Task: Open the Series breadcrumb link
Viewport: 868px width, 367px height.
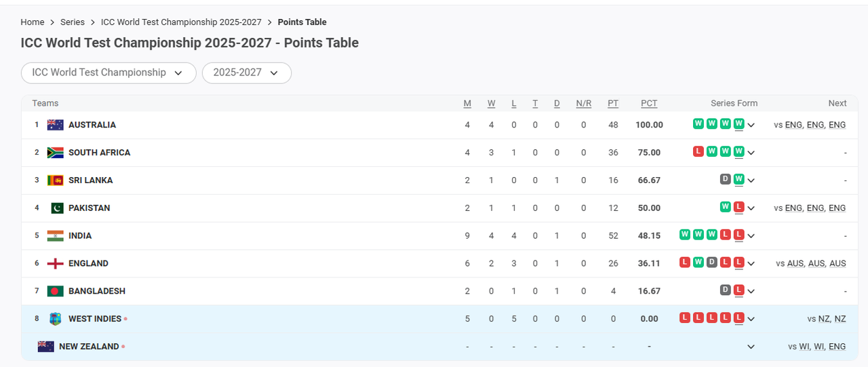Action: pos(73,22)
